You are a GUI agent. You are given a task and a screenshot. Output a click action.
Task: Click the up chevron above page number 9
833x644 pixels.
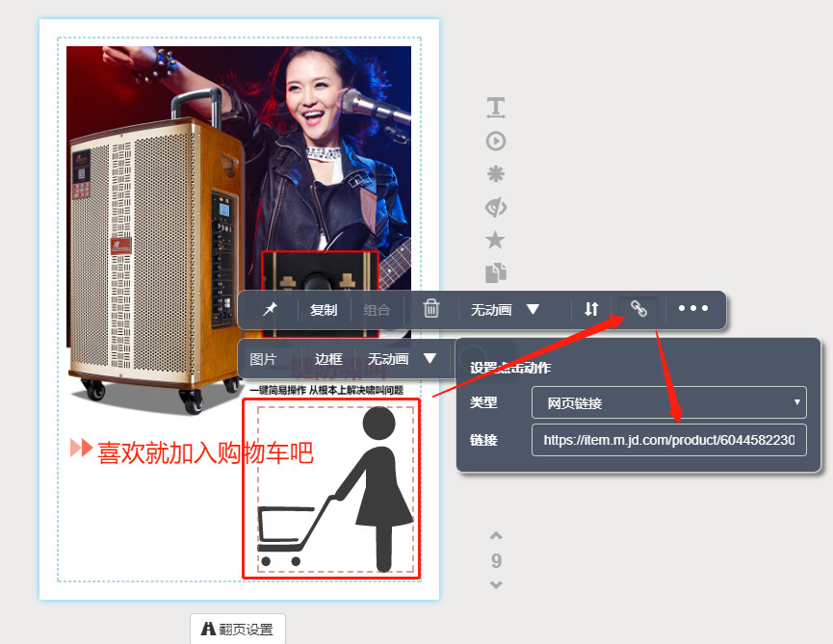tap(495, 535)
